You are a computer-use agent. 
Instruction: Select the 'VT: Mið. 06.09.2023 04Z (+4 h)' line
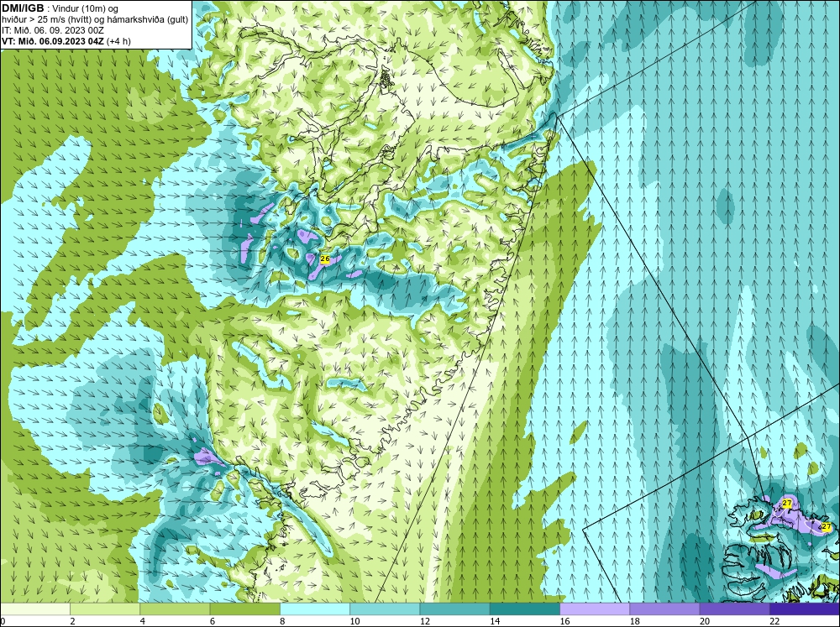(x=66, y=40)
